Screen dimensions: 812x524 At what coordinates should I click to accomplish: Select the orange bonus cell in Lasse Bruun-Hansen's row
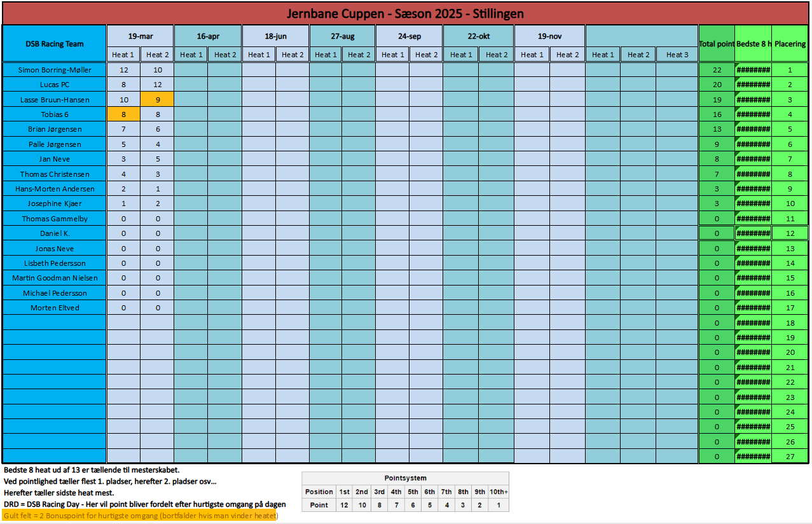tap(157, 99)
